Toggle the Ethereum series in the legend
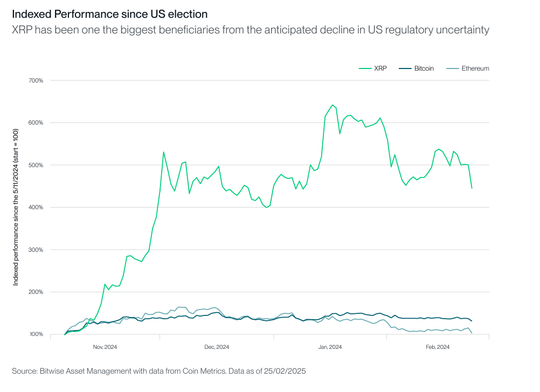540x392 pixels. 475,68
